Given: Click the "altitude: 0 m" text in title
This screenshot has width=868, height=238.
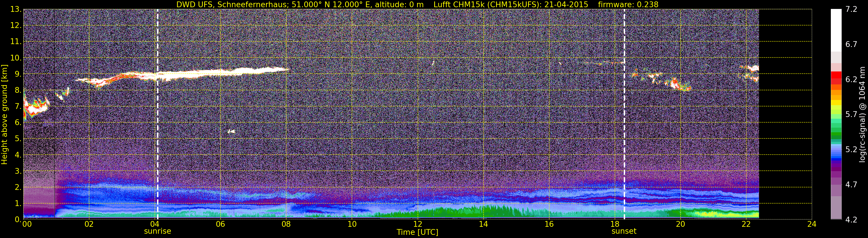Looking at the screenshot, I should pos(399,4).
